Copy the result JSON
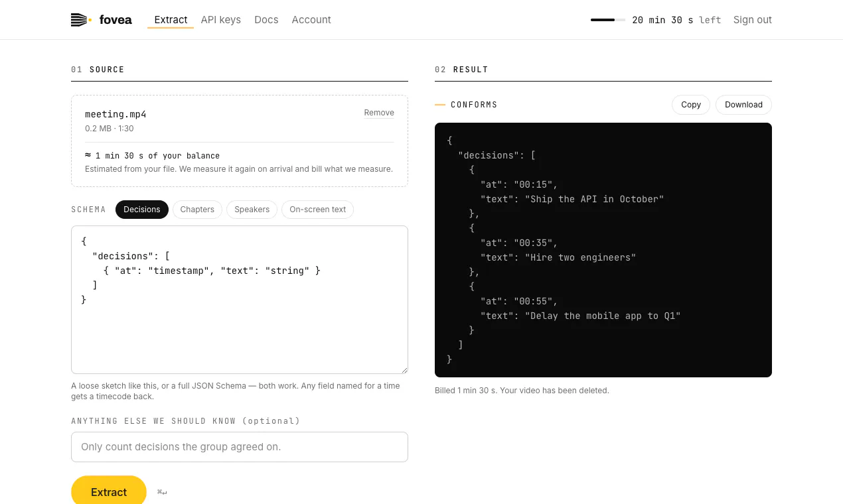This screenshot has width=843, height=504. tap(691, 105)
